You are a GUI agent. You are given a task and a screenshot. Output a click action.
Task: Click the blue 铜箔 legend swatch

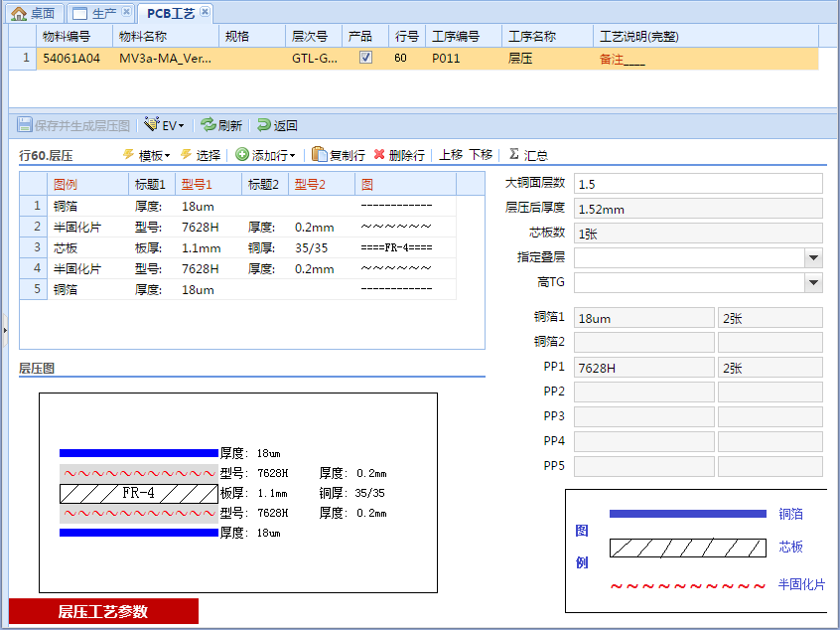[x=688, y=515]
